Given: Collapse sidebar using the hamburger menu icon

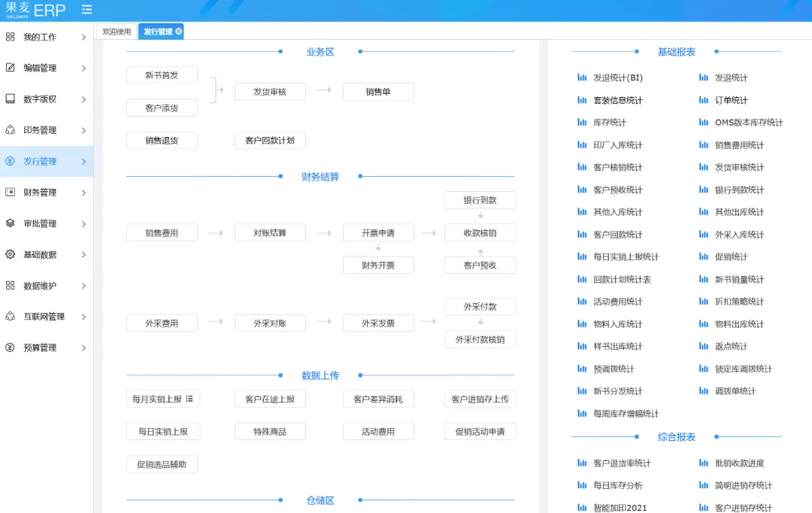Looking at the screenshot, I should tap(87, 10).
